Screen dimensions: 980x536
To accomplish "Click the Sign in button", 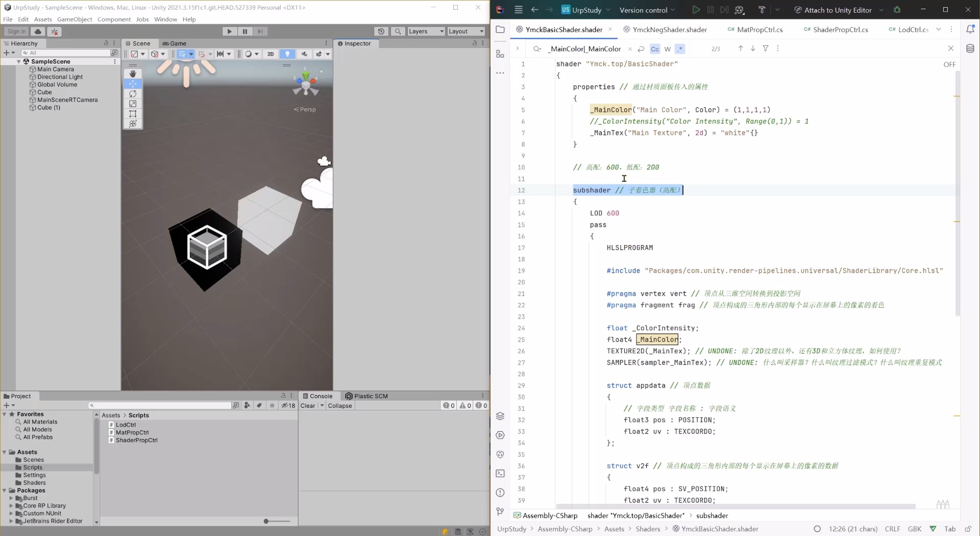I will click(16, 31).
